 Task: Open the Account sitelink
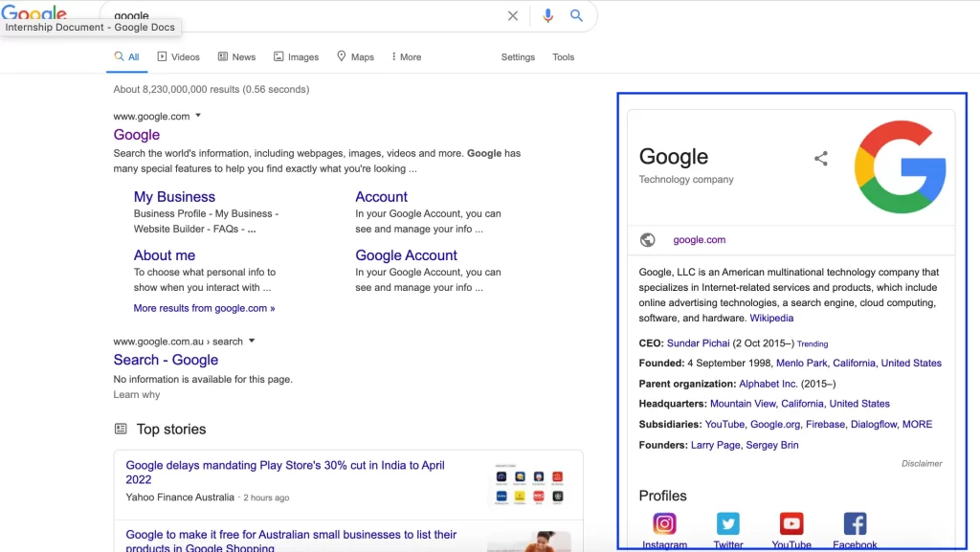381,197
